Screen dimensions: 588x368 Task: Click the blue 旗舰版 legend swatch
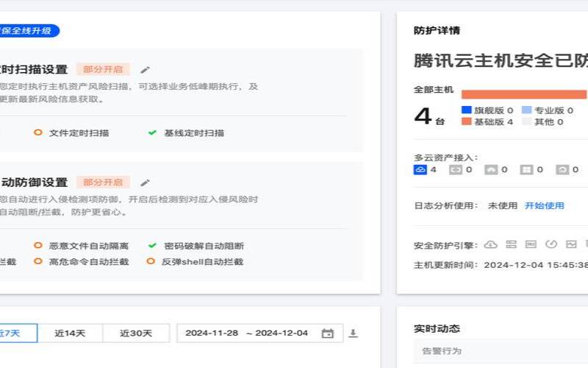pyautogui.click(x=467, y=110)
